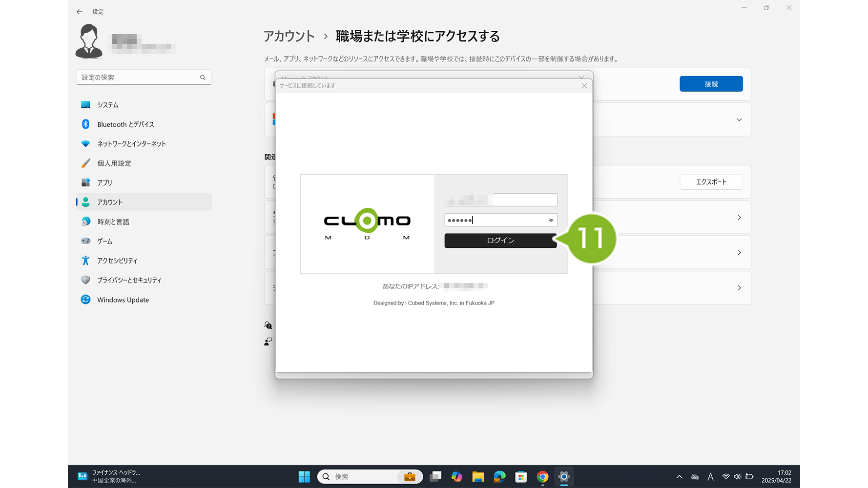Click the help icon below settings cards
Screen dimensions: 868x488
(x=268, y=325)
